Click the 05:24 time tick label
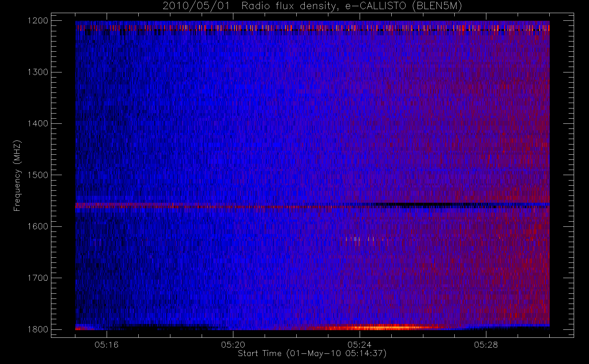 359,345
